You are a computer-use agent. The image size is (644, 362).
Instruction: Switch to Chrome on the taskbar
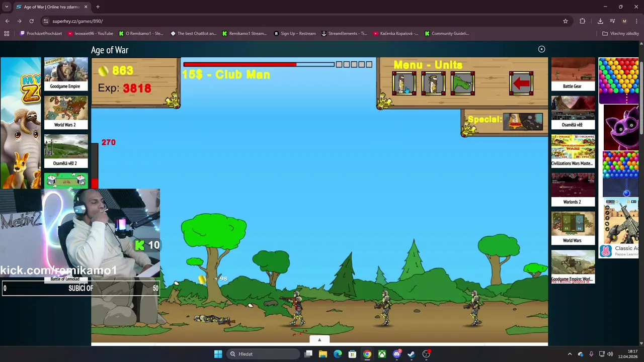tap(367, 354)
